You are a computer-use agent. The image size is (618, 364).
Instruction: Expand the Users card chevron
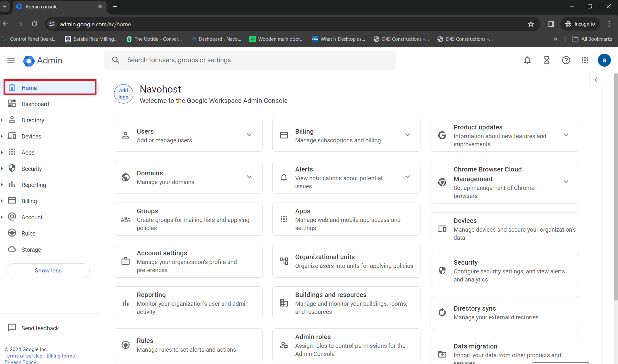pyautogui.click(x=249, y=135)
